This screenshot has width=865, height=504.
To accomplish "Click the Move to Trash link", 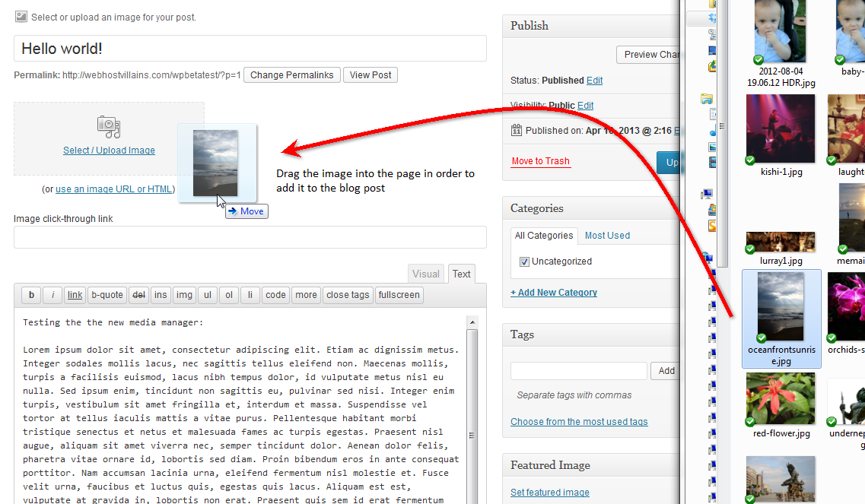I will coord(540,161).
